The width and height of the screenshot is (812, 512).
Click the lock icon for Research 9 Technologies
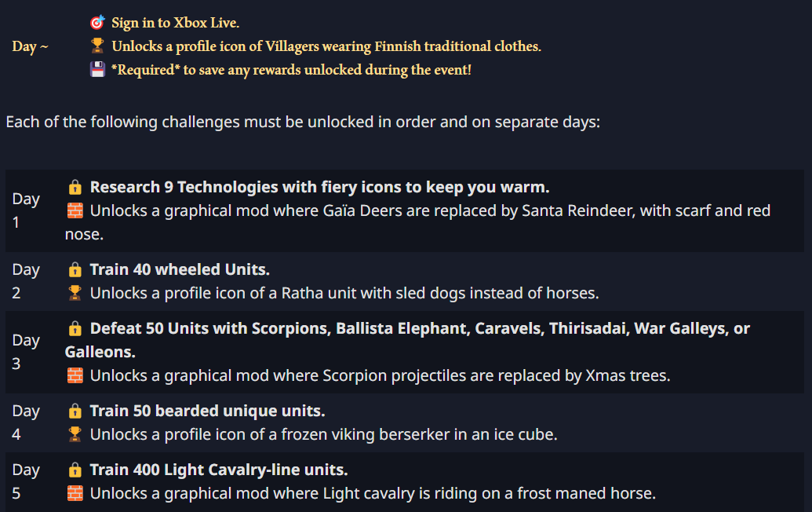pyautogui.click(x=75, y=188)
